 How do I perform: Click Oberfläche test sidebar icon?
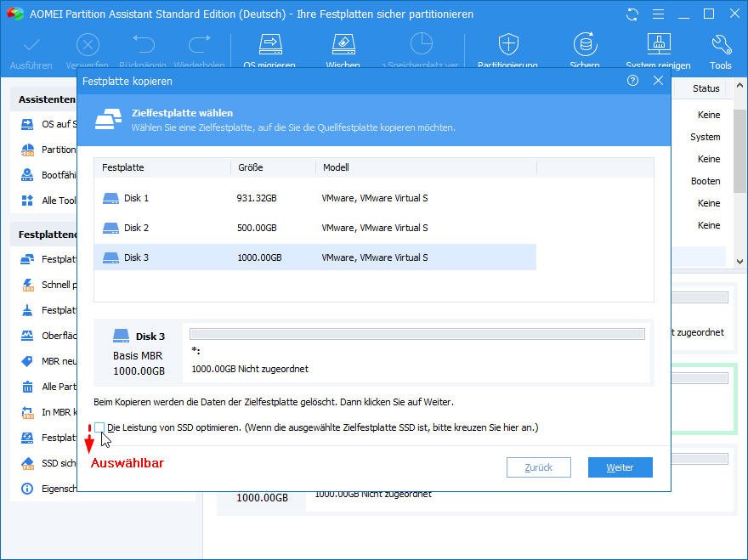27,336
